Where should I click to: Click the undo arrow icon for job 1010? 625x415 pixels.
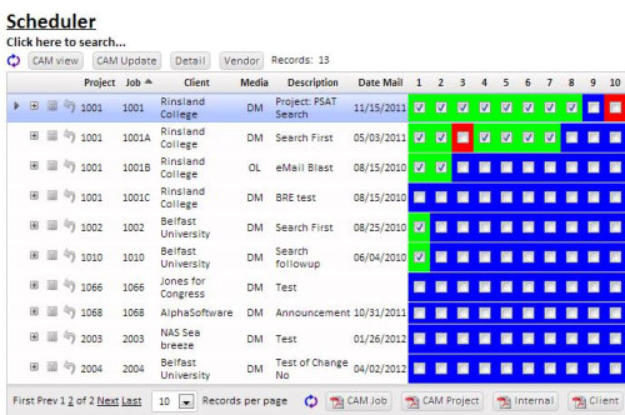click(x=69, y=257)
